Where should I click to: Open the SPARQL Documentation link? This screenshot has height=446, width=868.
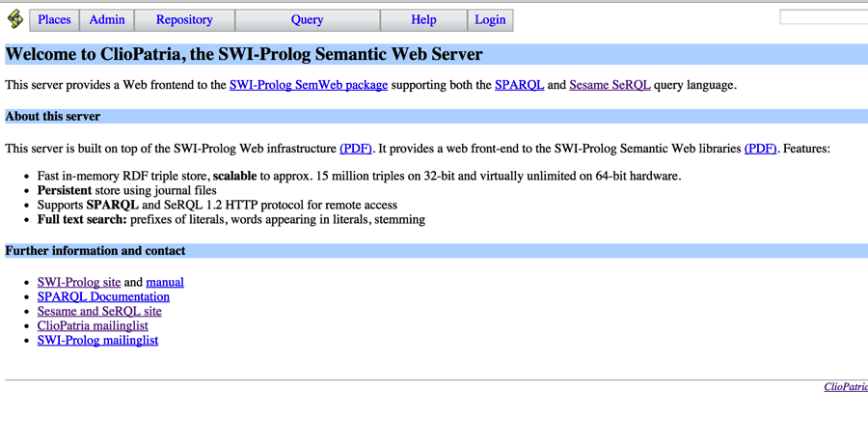[x=103, y=296]
